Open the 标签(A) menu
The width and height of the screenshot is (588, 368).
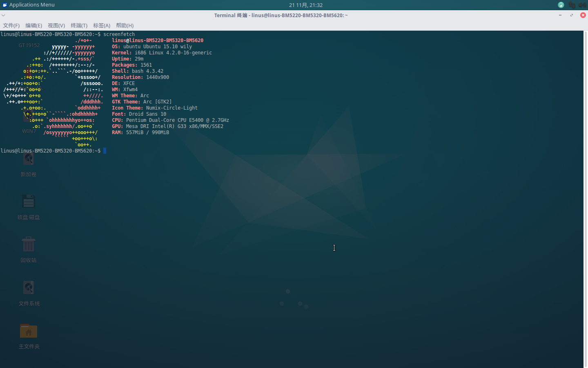pos(102,25)
